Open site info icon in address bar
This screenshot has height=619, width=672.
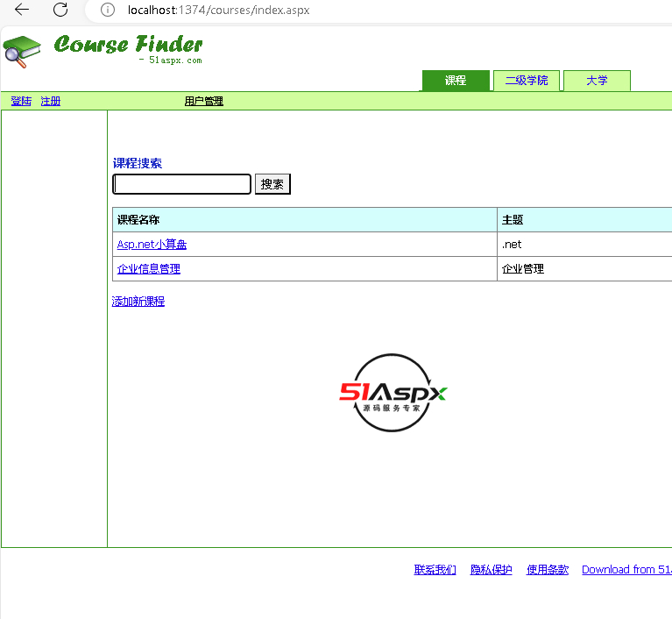[108, 10]
